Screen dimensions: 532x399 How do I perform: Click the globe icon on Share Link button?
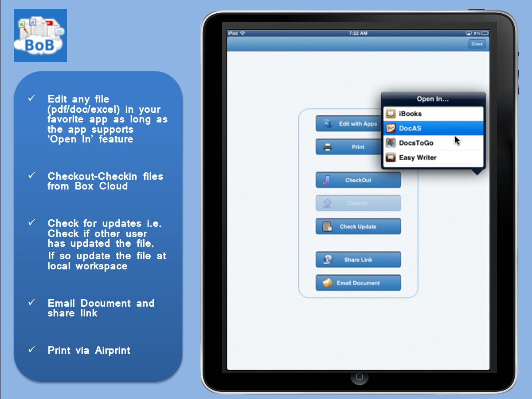(x=327, y=260)
